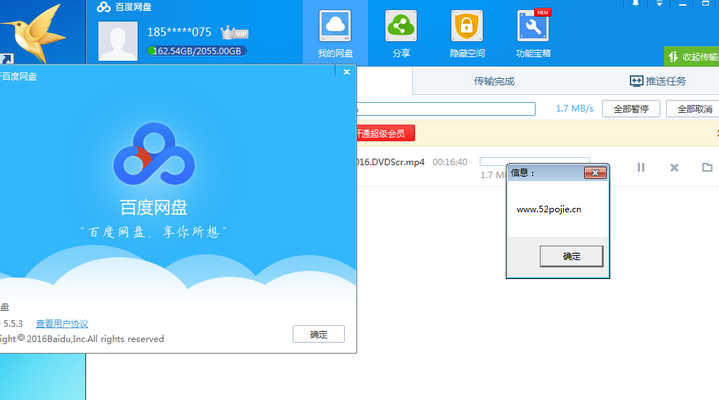Click 确定 in the 信息 dialog

coord(571,256)
